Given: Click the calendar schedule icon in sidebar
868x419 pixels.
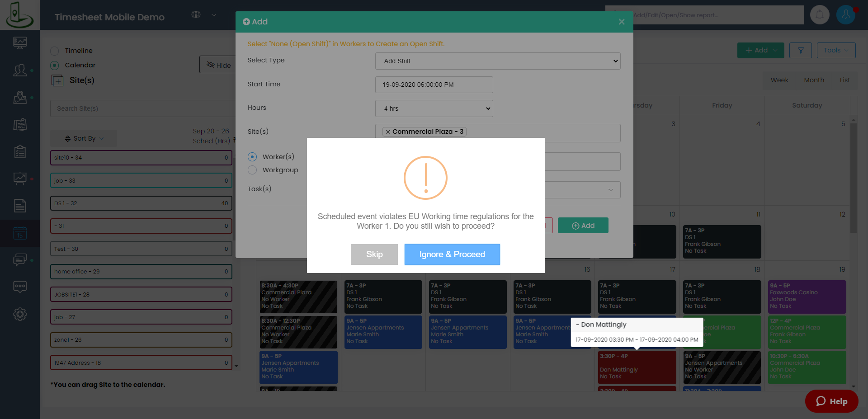Looking at the screenshot, I should pyautogui.click(x=20, y=233).
